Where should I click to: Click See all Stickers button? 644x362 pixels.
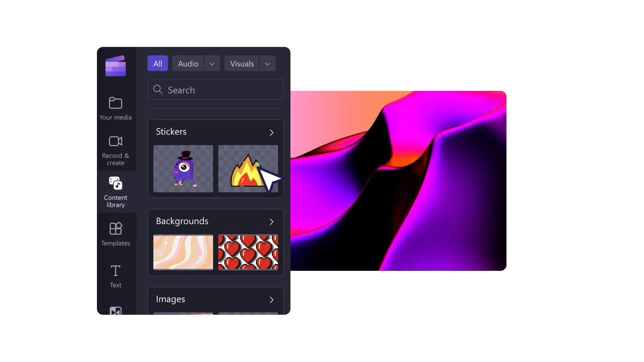pyautogui.click(x=272, y=132)
